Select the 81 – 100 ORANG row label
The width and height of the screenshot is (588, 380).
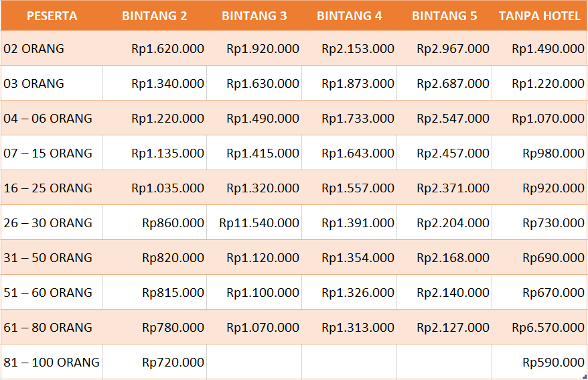52,362
